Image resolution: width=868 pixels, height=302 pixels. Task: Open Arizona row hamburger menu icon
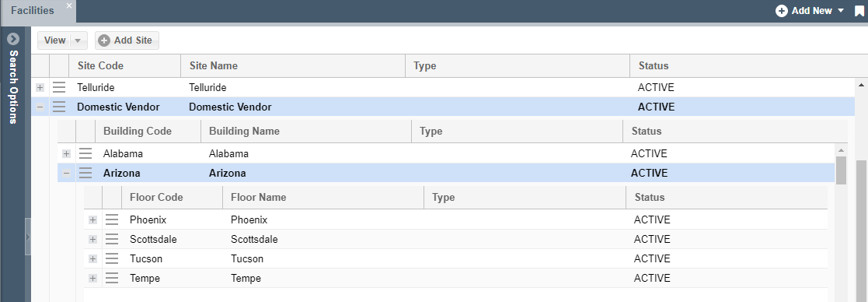[85, 173]
